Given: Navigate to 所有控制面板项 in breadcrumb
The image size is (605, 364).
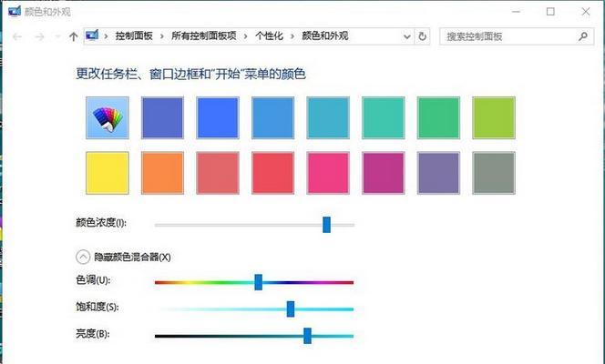Looking at the screenshot, I should [204, 36].
